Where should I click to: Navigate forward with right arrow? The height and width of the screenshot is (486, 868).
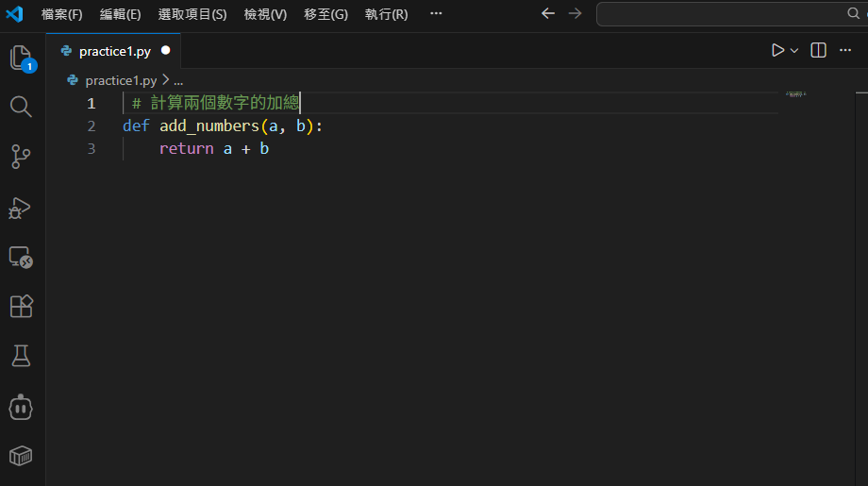point(576,13)
